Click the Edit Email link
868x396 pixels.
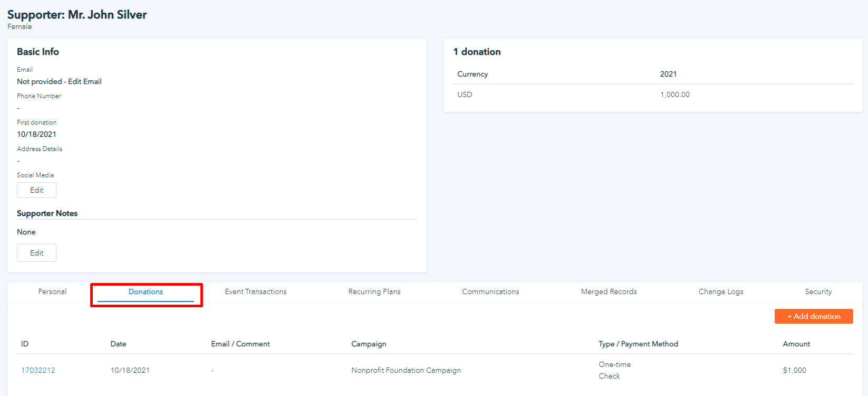85,81
